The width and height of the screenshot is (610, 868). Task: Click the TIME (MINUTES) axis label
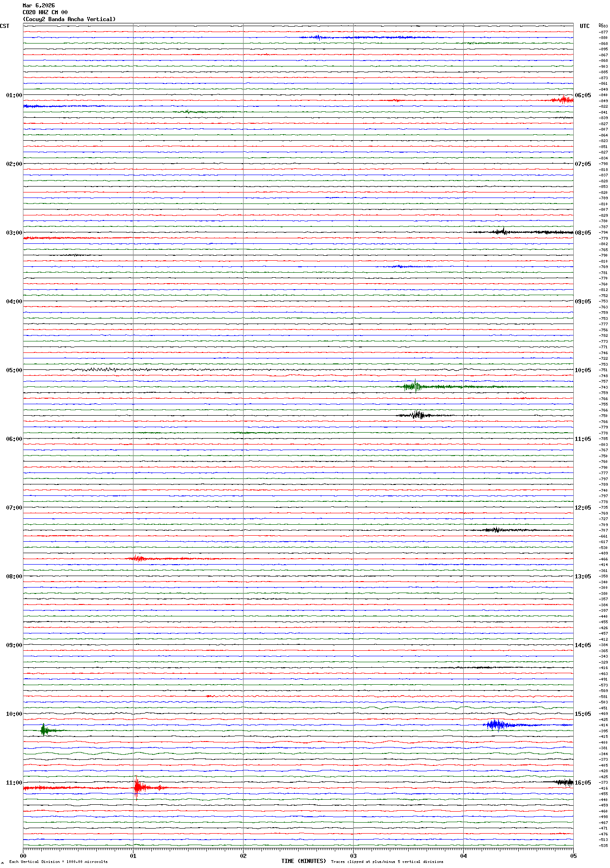pyautogui.click(x=304, y=861)
